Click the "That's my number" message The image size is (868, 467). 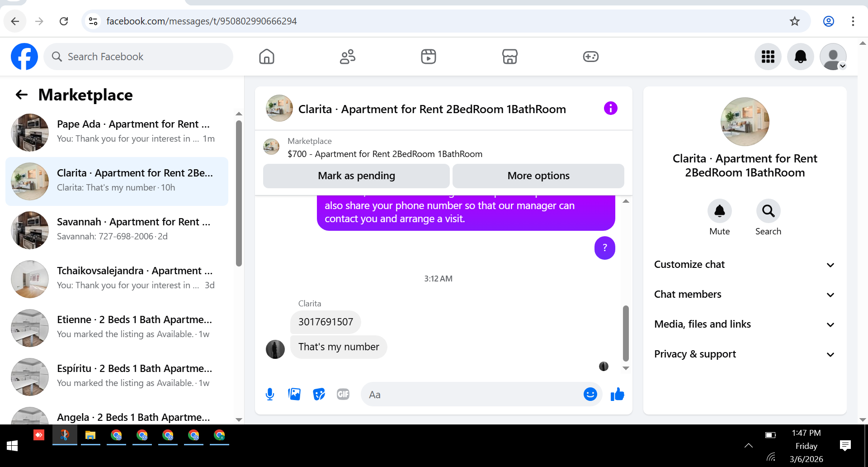tap(339, 347)
